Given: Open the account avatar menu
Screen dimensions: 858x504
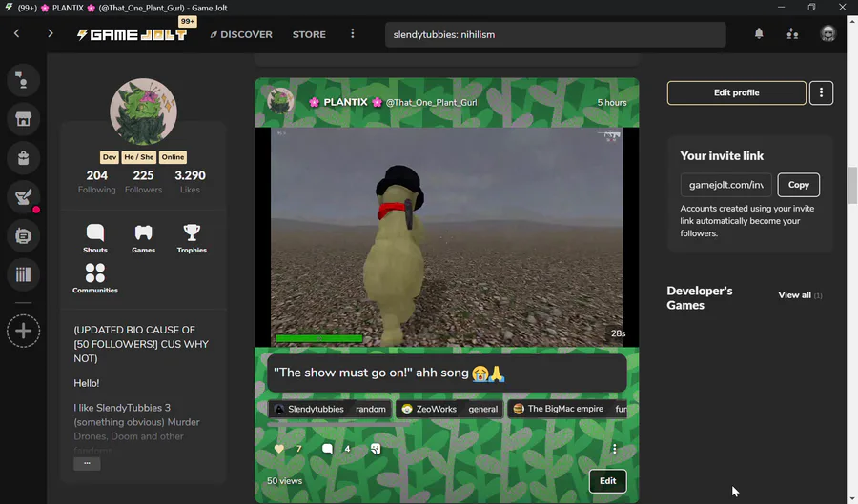Looking at the screenshot, I should click(x=827, y=34).
